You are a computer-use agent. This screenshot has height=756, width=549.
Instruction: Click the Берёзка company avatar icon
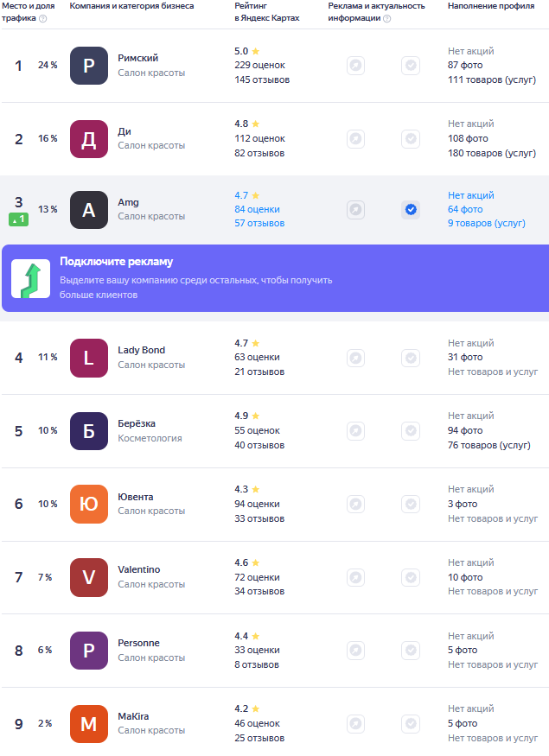point(89,431)
